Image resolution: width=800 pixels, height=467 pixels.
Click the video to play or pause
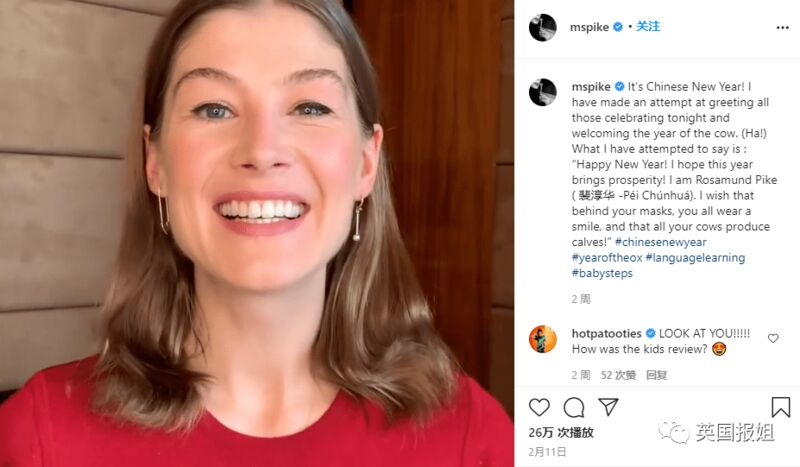pos(257,233)
